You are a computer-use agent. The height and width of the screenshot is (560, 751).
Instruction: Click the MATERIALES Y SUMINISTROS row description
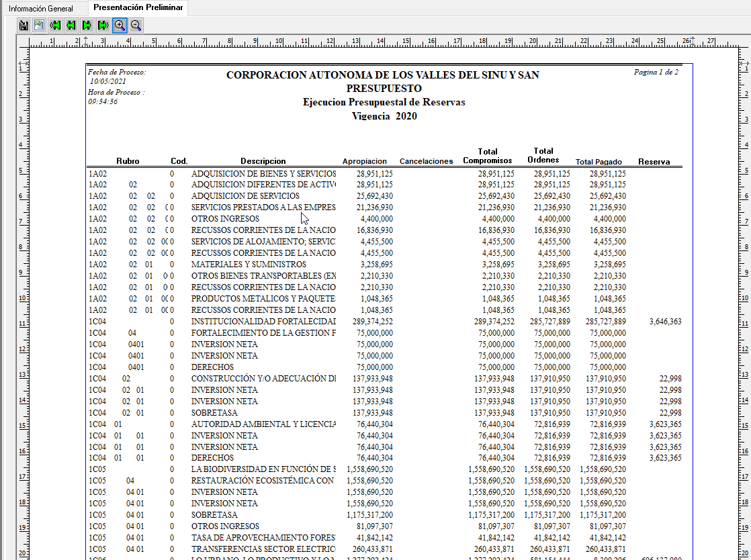point(248,265)
